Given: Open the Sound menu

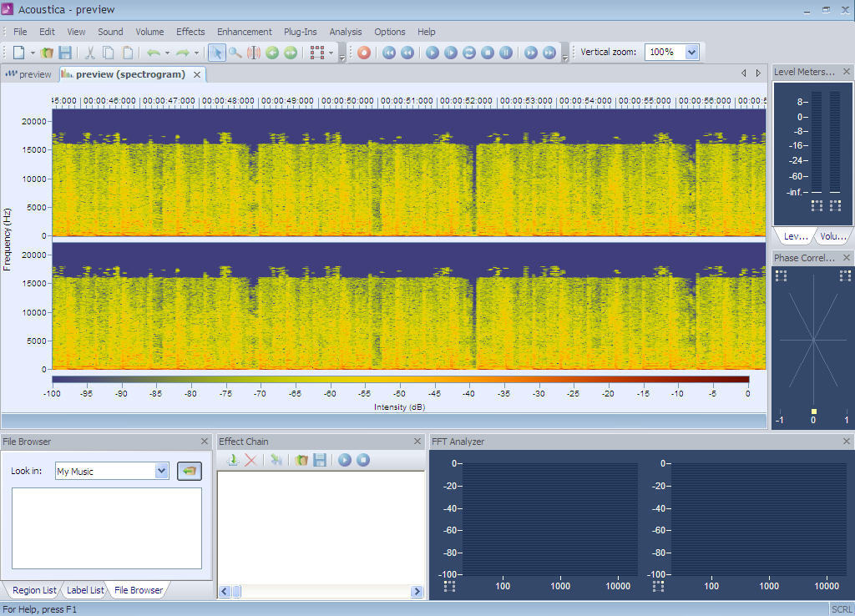Looking at the screenshot, I should [110, 32].
